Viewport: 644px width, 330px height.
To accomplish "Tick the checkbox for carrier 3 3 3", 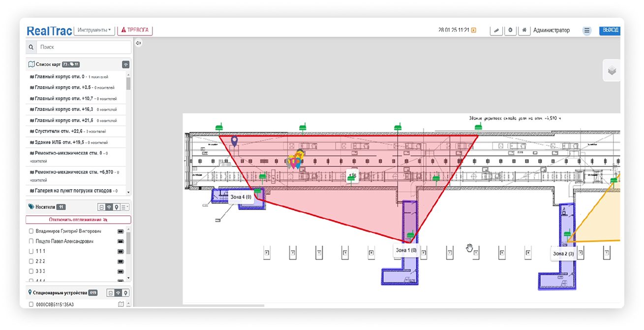I will tap(31, 271).
